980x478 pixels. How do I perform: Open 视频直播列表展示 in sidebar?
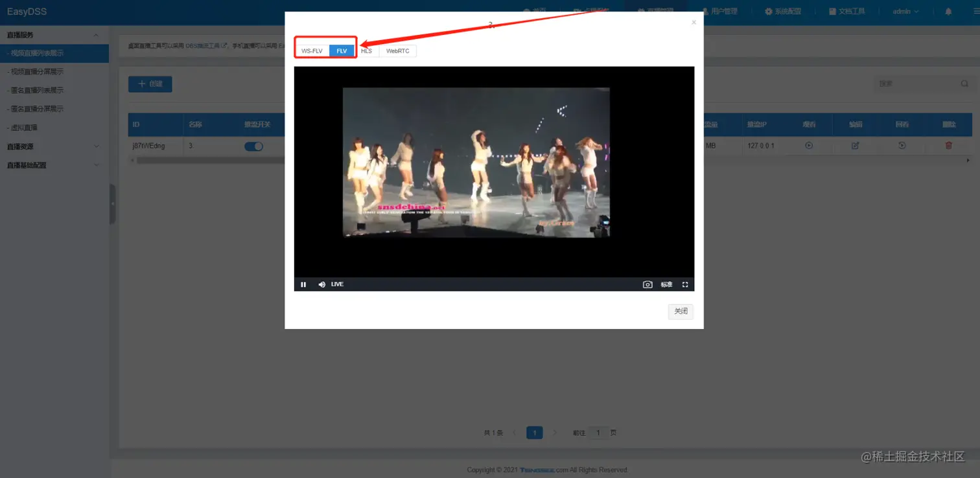[54, 53]
